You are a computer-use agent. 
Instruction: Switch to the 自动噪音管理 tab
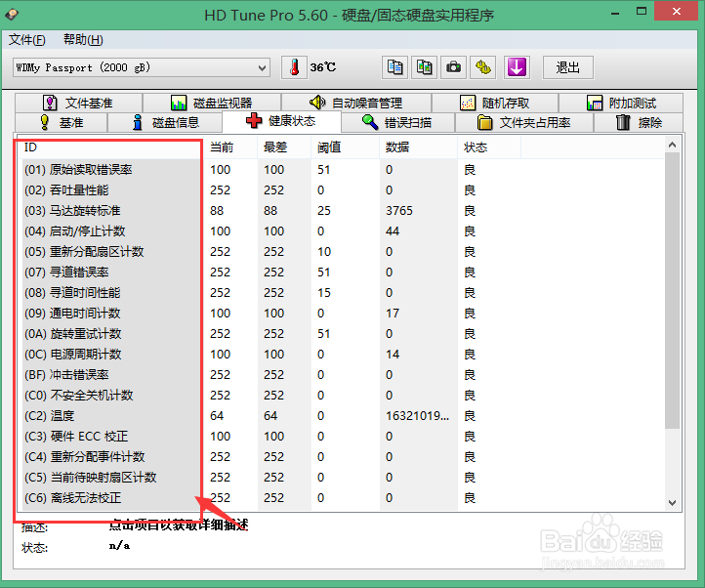pyautogui.click(x=356, y=103)
